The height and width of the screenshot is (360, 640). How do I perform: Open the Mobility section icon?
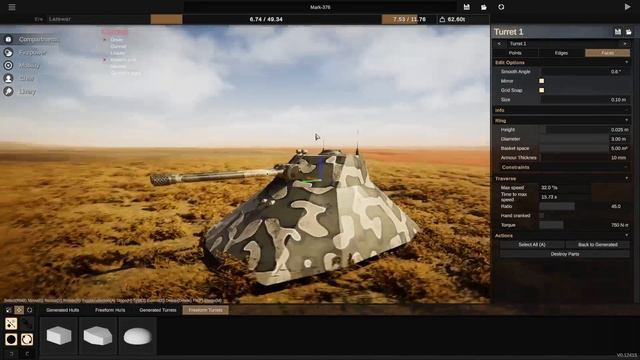8,65
